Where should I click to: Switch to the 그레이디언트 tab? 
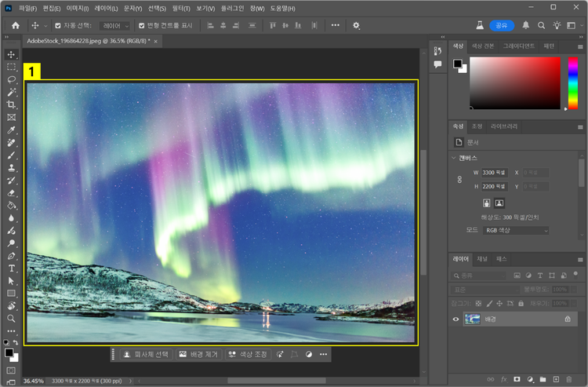click(517, 46)
